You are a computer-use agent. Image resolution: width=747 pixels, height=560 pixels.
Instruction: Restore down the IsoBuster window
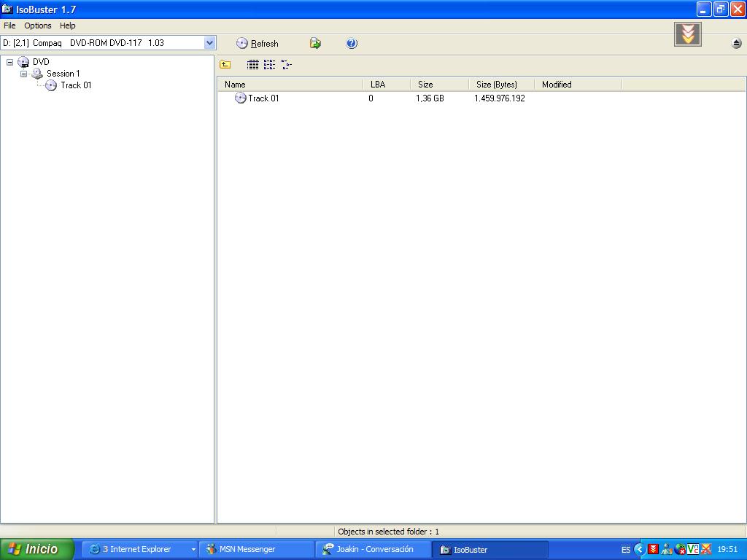pos(721,9)
